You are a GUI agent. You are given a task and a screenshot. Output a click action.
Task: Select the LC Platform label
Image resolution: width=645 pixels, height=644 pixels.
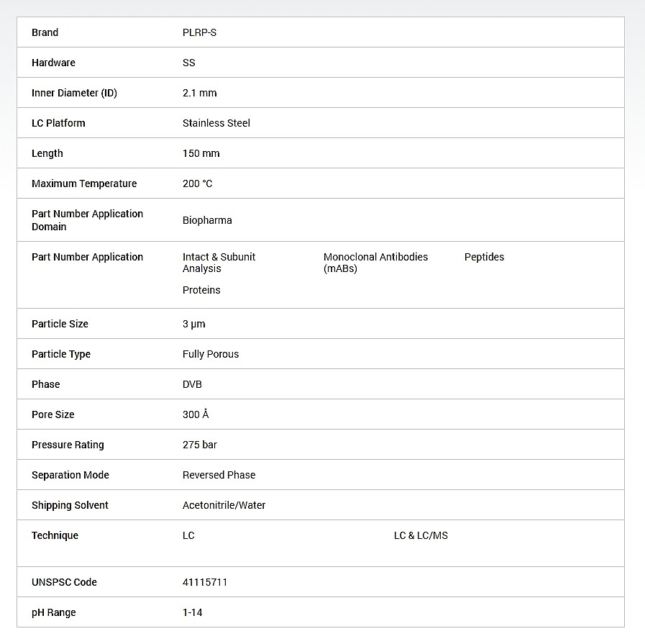coord(58,123)
